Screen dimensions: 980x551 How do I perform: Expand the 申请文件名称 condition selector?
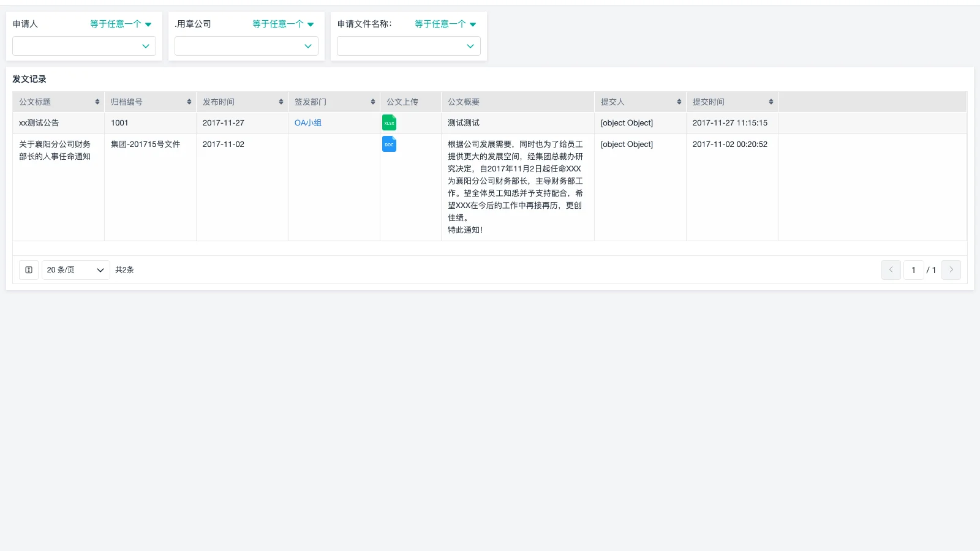point(445,24)
